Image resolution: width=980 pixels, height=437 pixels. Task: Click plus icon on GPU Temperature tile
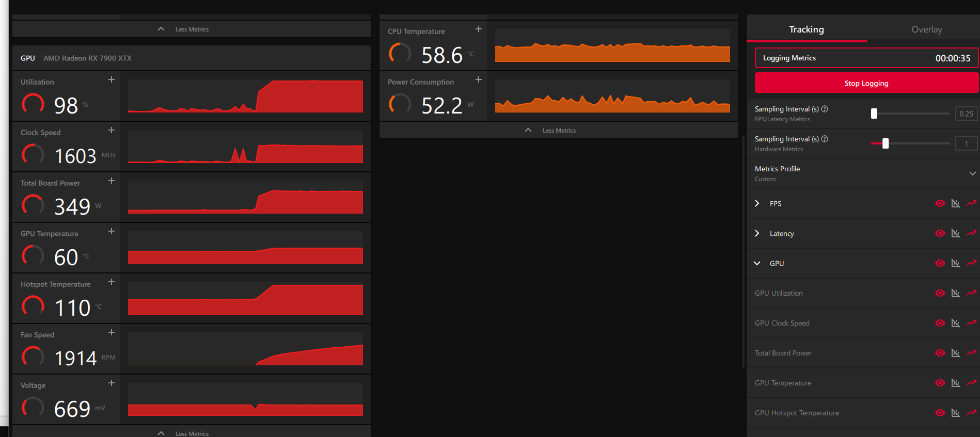[111, 231]
